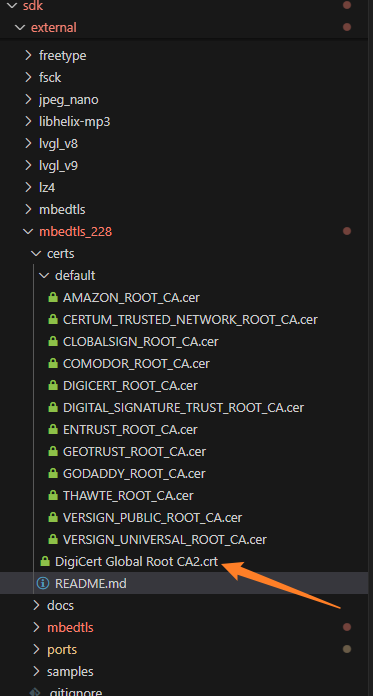Click lock icon of AMAZON_ROOT_CA.cer
This screenshot has width=373, height=696.
click(53, 297)
